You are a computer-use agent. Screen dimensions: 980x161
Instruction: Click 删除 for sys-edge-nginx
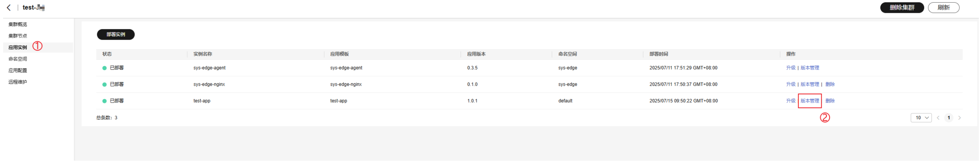coord(830,84)
